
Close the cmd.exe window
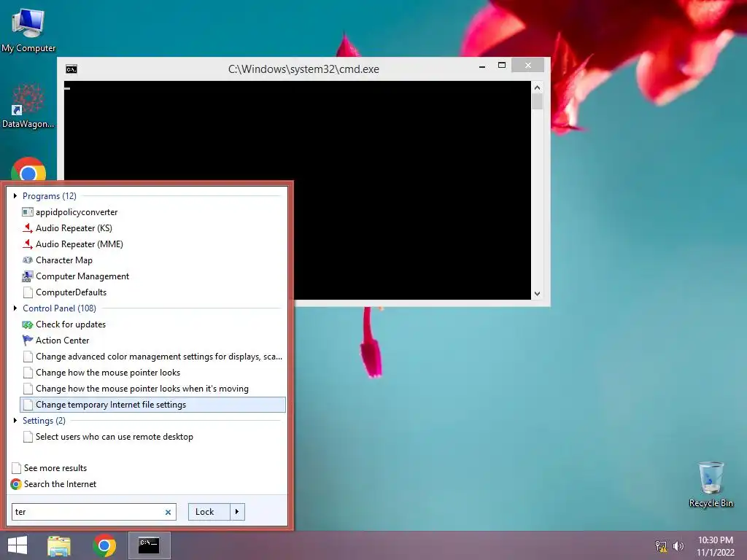click(x=528, y=65)
